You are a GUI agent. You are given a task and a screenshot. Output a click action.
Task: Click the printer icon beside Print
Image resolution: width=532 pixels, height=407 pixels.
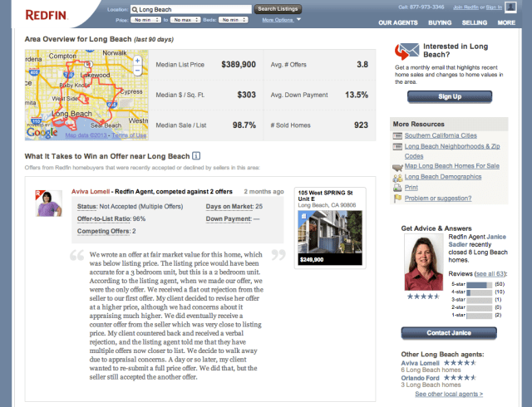coord(397,188)
